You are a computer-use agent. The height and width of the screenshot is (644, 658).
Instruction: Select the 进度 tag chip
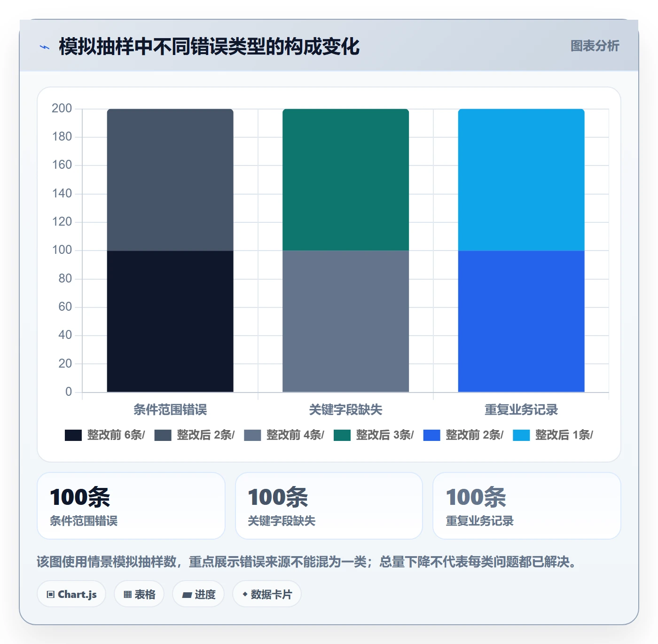coord(198,594)
